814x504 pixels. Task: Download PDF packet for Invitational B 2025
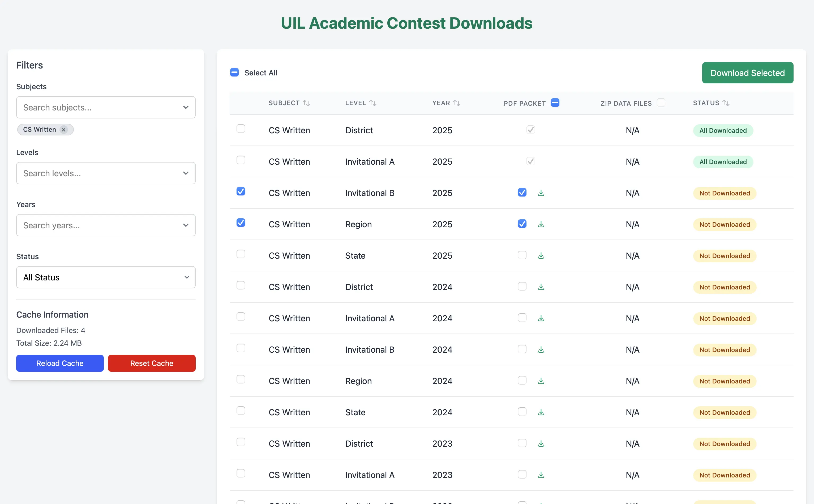[x=541, y=193]
